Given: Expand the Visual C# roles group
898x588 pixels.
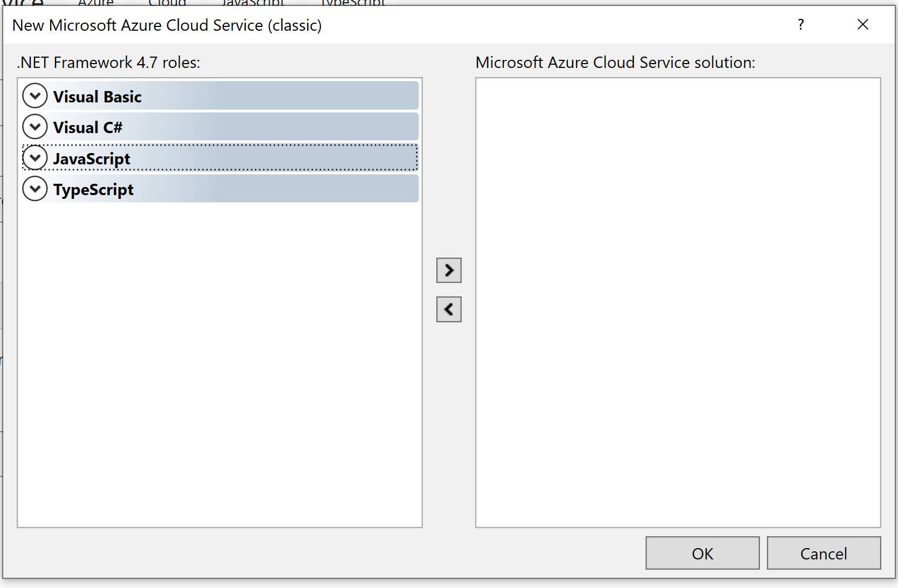Looking at the screenshot, I should pyautogui.click(x=35, y=126).
